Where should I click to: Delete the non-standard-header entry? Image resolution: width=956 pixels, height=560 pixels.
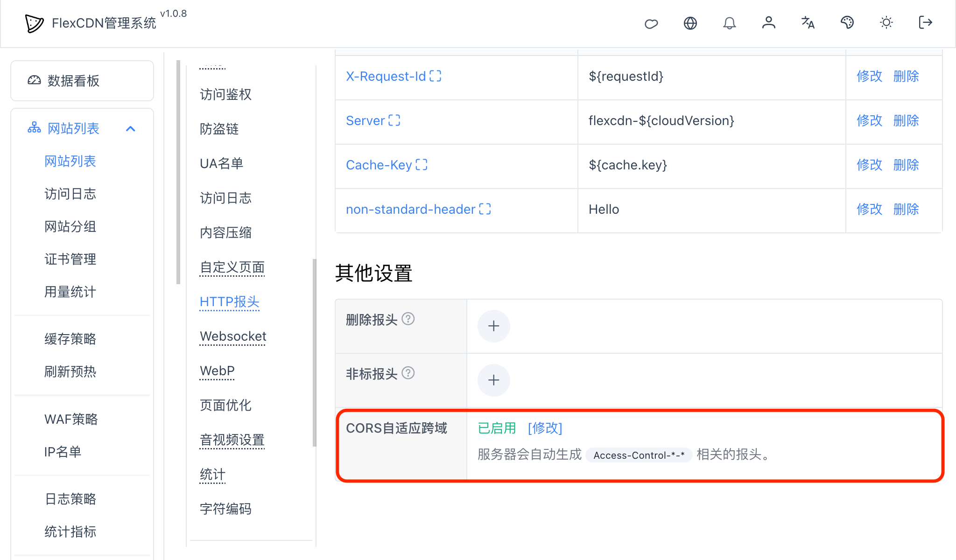tap(905, 209)
